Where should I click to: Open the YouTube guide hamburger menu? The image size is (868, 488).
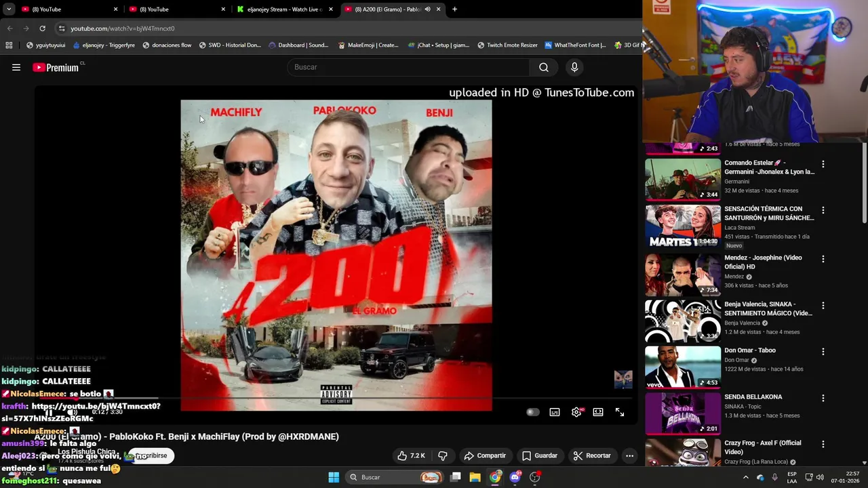pos(16,67)
